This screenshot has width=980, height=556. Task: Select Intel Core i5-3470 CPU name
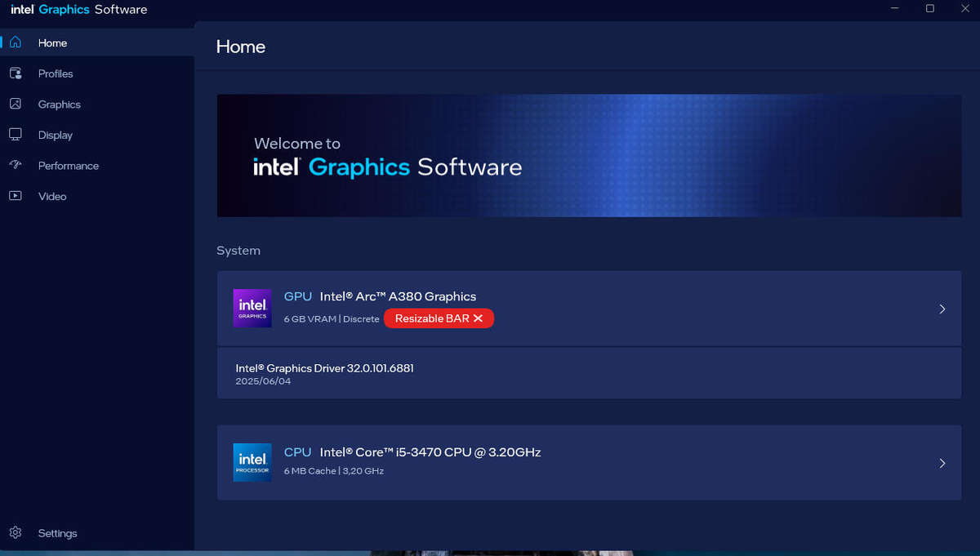pos(430,452)
